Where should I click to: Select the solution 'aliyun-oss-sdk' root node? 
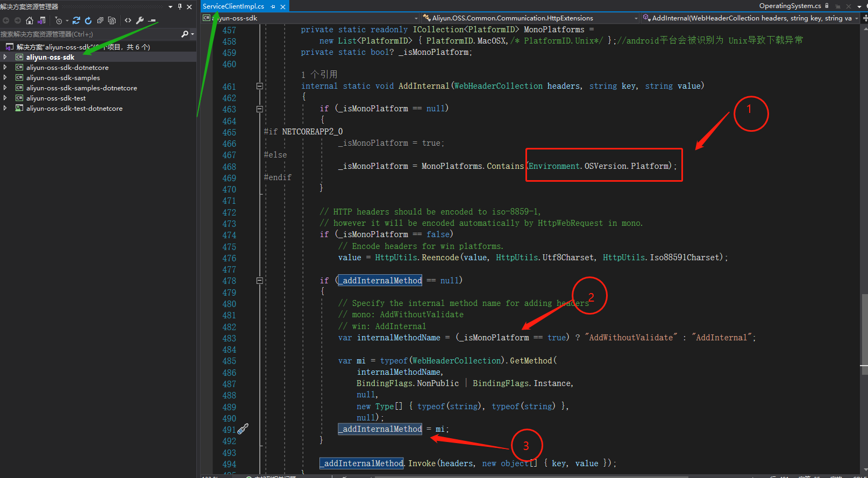(83, 47)
